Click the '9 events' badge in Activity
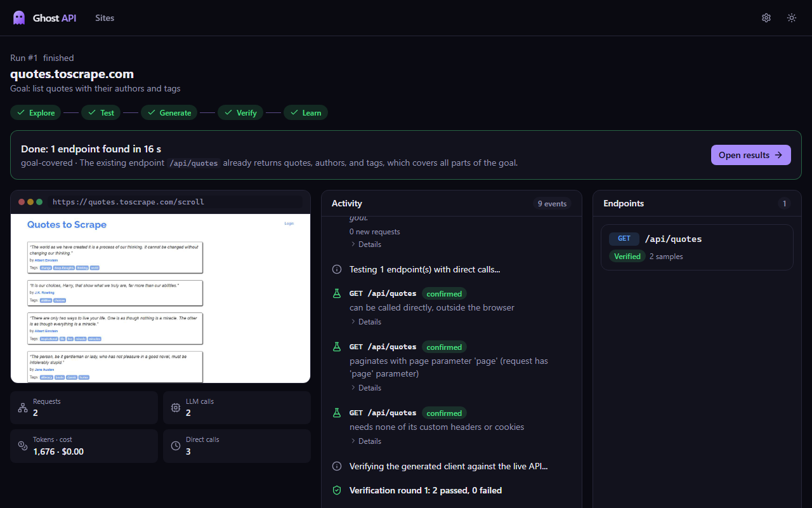Viewport: 812px width, 508px height. point(552,204)
